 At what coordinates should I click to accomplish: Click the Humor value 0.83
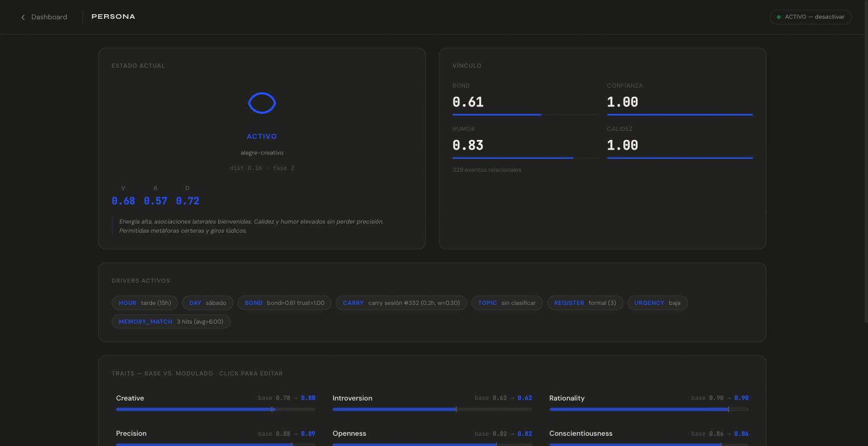coord(468,145)
